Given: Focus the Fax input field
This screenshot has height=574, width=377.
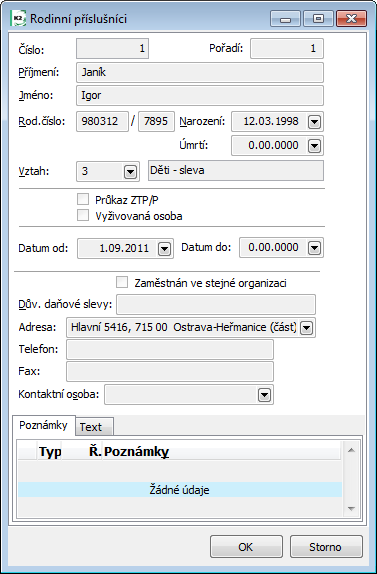Looking at the screenshot, I should [170, 372].
